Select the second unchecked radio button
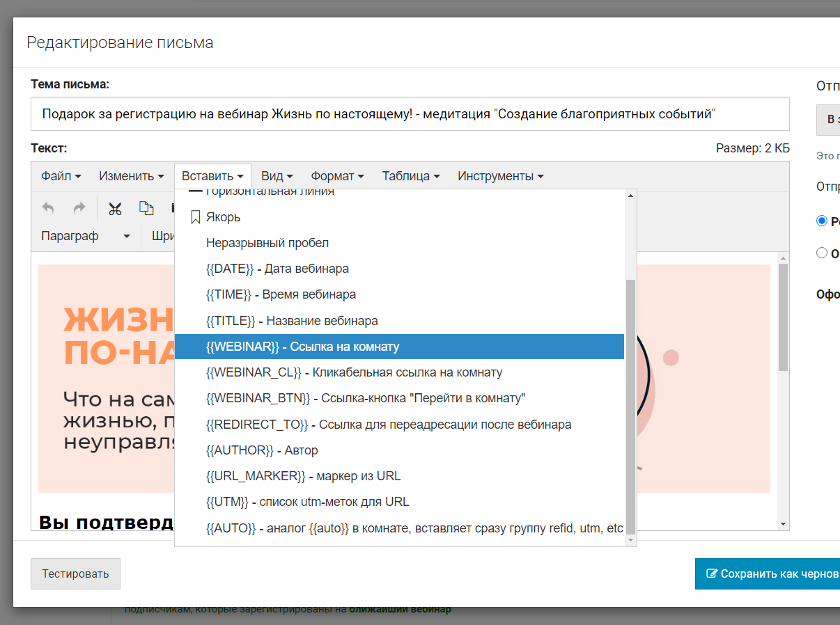The height and width of the screenshot is (625, 840). [822, 253]
